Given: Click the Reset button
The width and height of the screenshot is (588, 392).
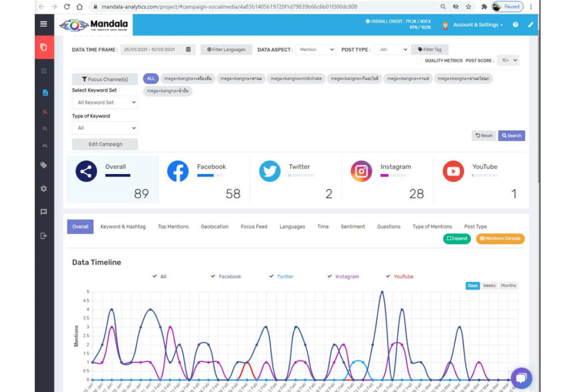Looking at the screenshot, I should point(483,135).
